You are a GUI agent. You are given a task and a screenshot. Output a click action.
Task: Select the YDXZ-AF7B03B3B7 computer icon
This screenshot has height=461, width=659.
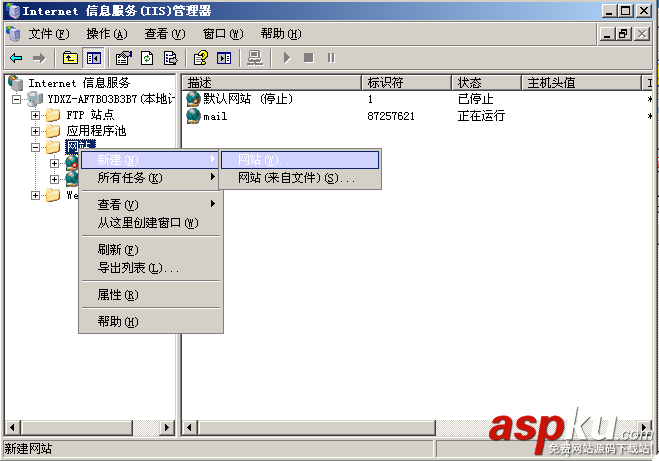click(x=35, y=99)
